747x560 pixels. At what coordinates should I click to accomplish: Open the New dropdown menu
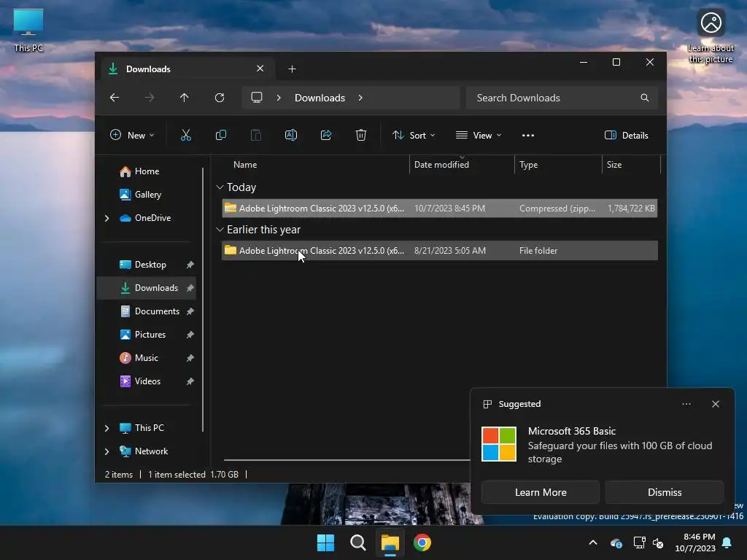(x=132, y=135)
